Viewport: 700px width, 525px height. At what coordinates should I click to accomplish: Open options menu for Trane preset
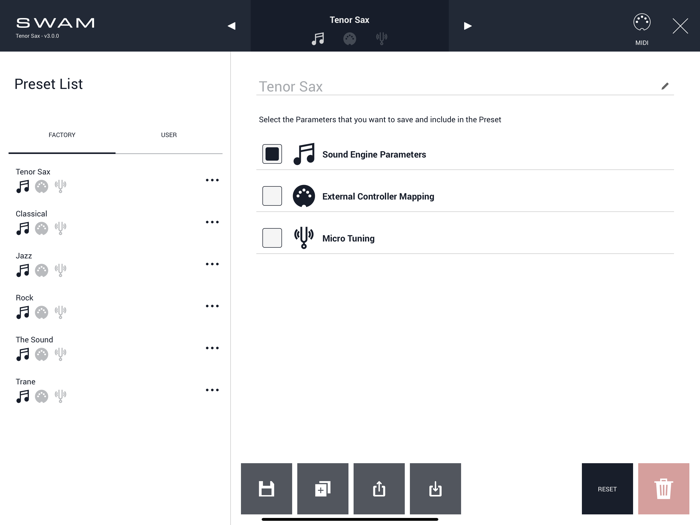[212, 390]
